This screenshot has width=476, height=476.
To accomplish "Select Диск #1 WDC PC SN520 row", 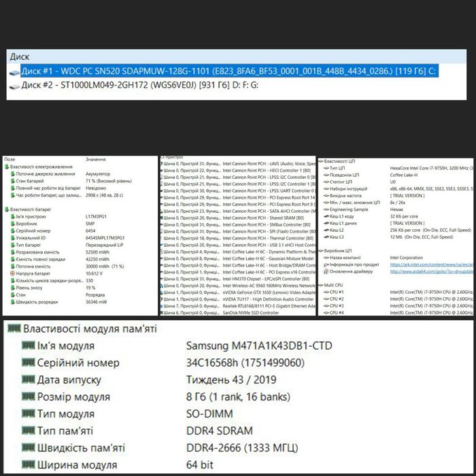I will 229,71.
